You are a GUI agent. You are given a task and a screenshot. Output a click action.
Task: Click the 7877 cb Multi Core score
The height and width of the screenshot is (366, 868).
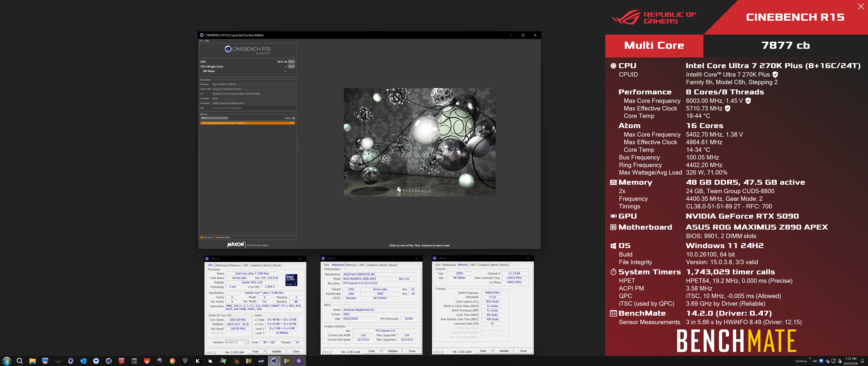[785, 45]
